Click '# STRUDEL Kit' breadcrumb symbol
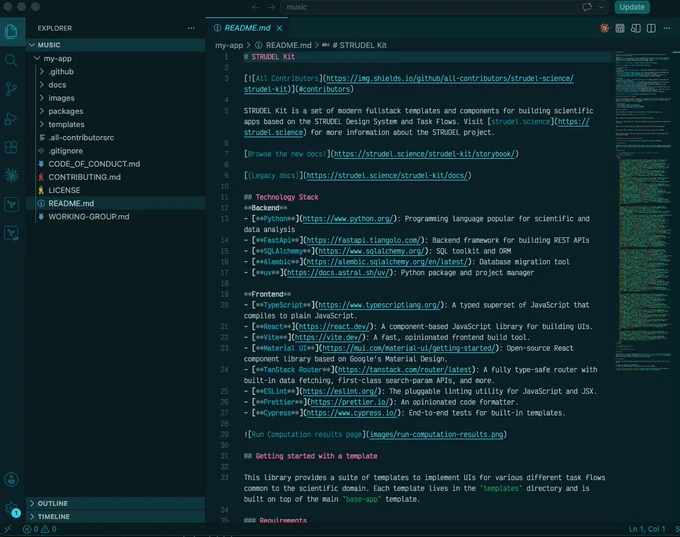This screenshot has height=537, width=680. pos(359,45)
